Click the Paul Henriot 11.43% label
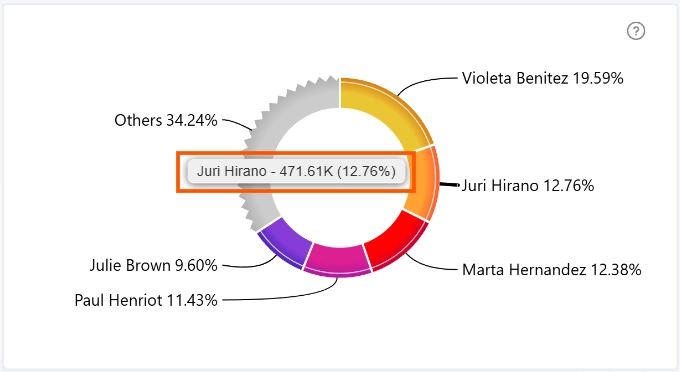This screenshot has height=372, width=680. [x=146, y=300]
